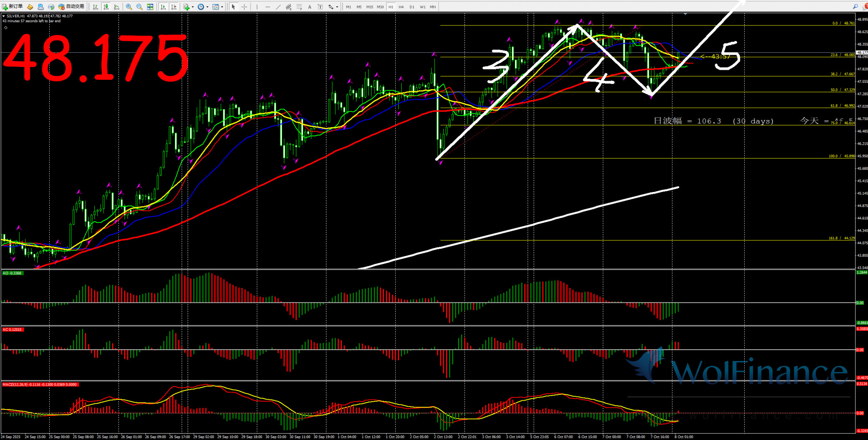Select the text label tool (A)
868x440 pixels.
(x=310, y=7)
